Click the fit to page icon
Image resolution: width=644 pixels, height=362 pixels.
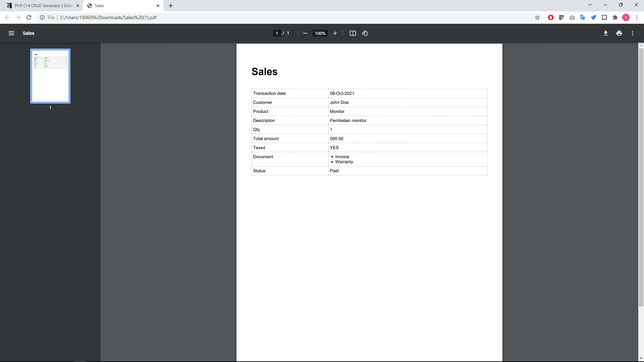pos(353,33)
